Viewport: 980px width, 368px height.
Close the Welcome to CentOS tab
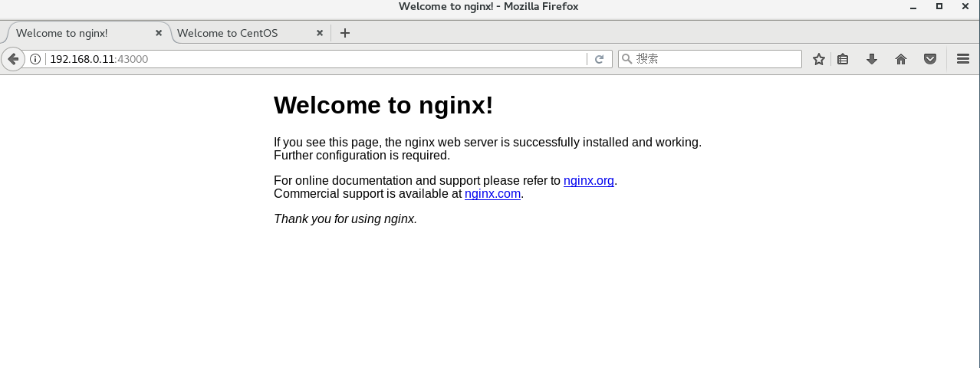pos(321,33)
